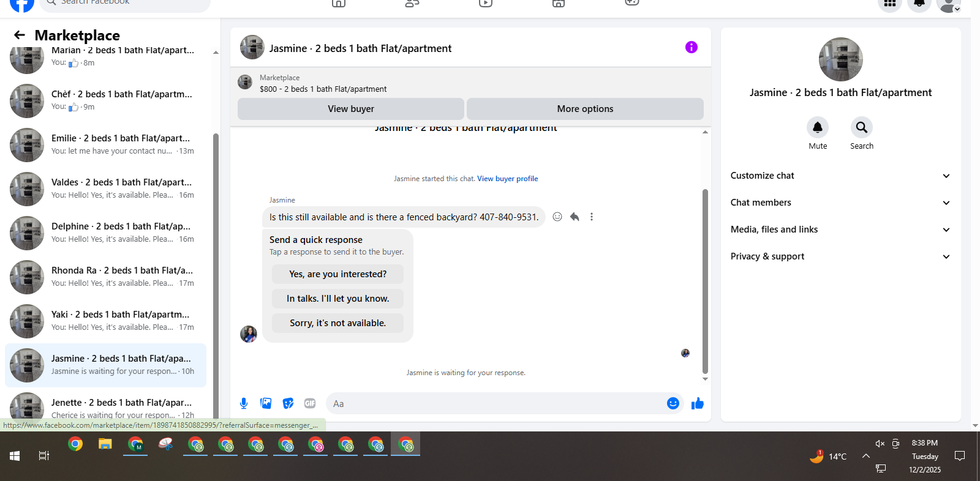Open Yaki conversation in list

105,321
